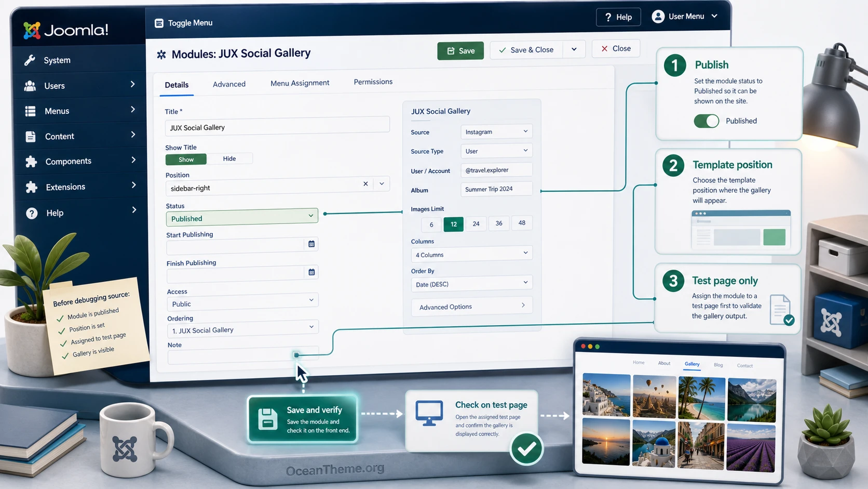Click About in the preview site navigation
Screen dimensions: 868x489
664,363
